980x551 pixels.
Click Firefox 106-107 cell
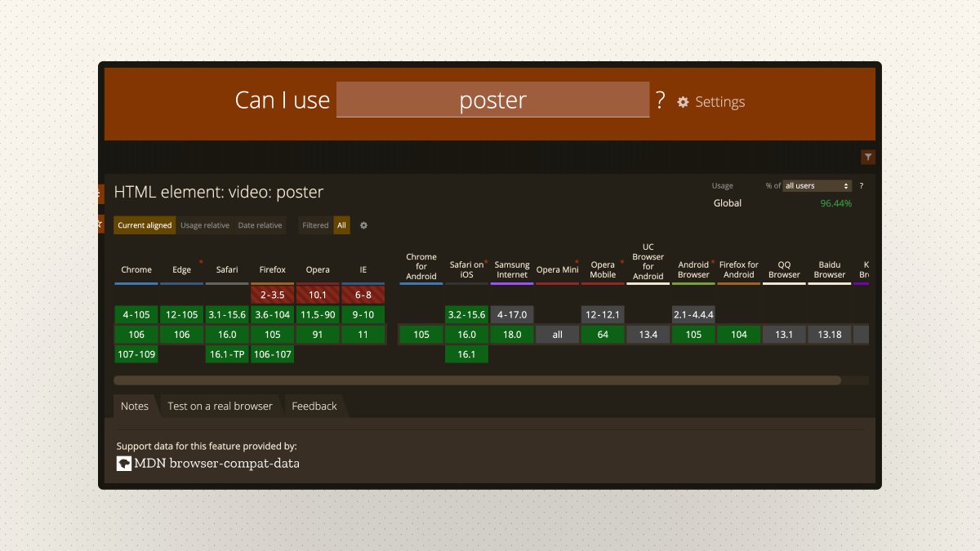(273, 354)
